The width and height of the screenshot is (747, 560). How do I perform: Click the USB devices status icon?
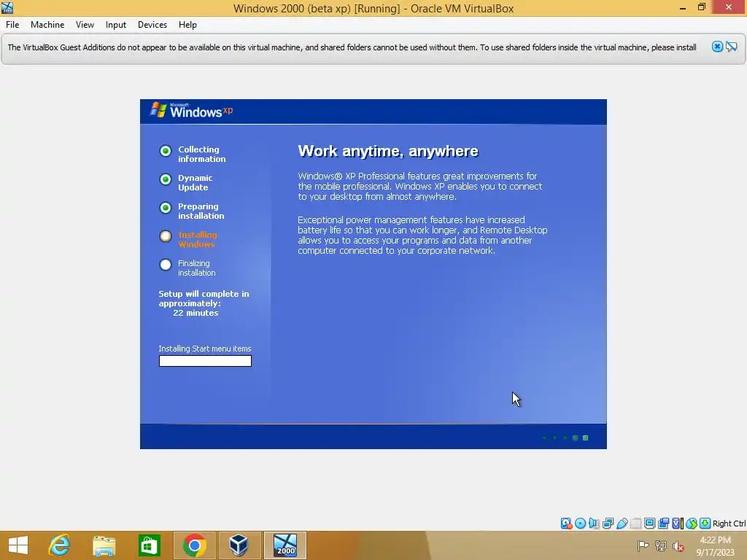(622, 524)
